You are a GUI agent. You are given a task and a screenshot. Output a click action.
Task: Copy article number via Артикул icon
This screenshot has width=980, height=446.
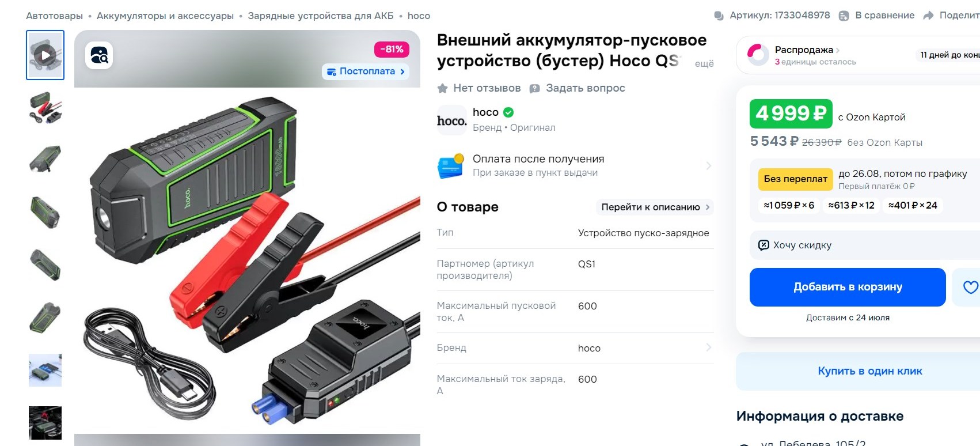pyautogui.click(x=719, y=16)
